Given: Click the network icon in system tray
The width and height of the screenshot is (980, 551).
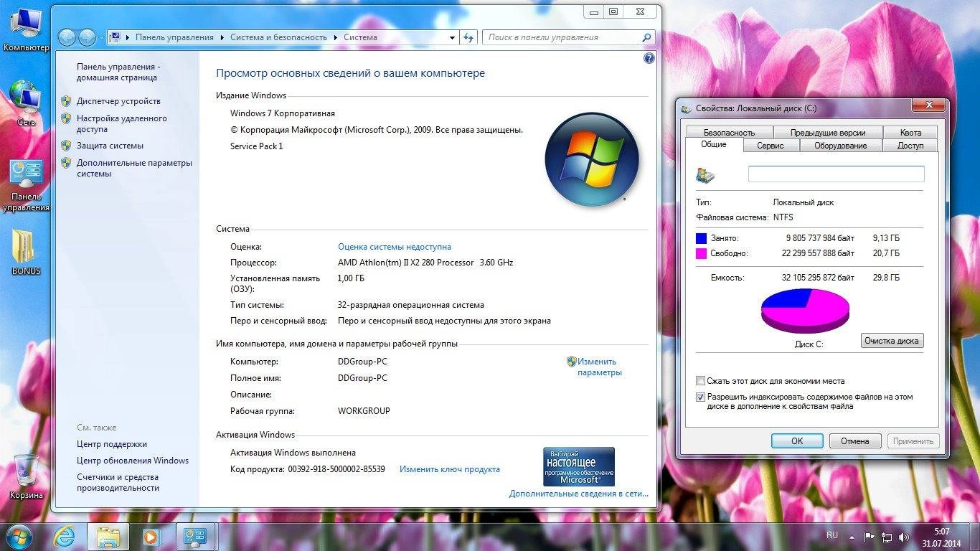Looking at the screenshot, I should pos(887,536).
